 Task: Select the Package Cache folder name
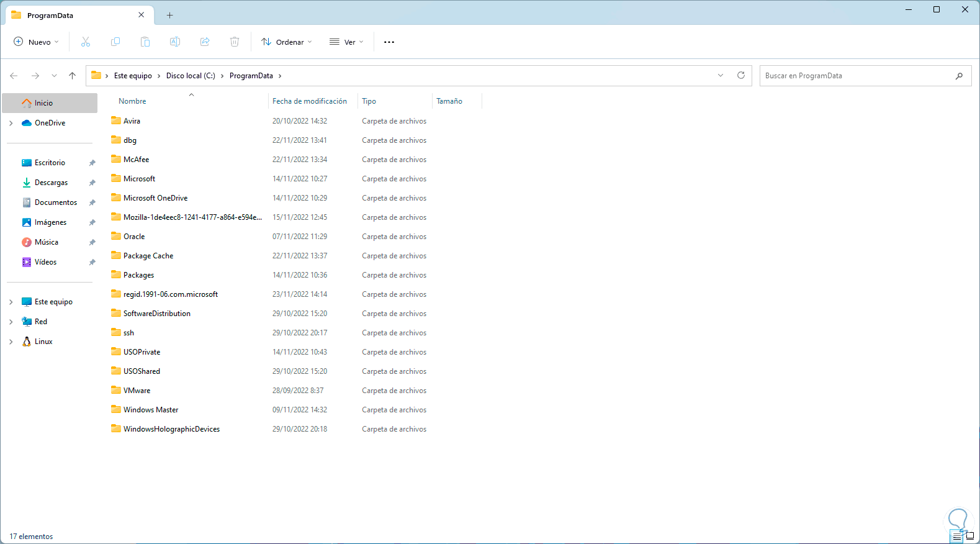pos(148,256)
